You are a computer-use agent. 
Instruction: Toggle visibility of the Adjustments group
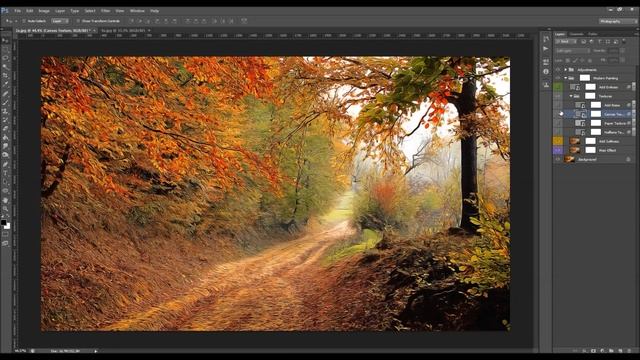558,70
